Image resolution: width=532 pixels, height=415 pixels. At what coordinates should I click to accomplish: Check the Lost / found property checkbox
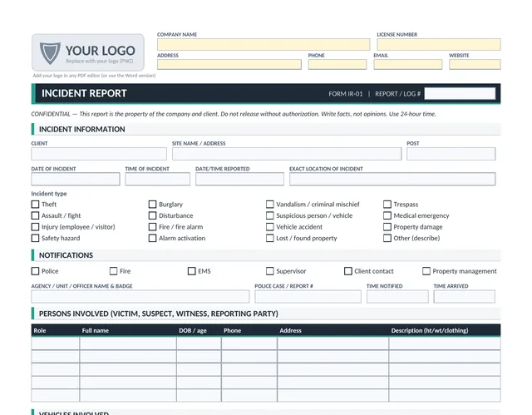click(269, 238)
